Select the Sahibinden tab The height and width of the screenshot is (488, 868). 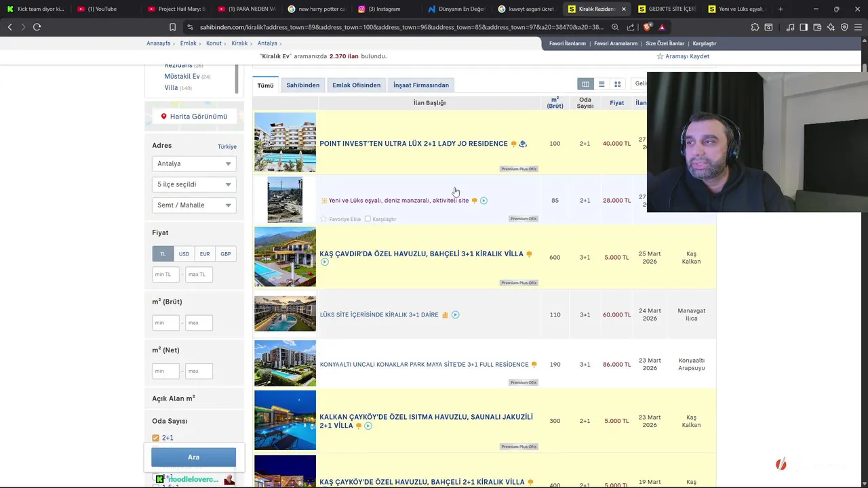(302, 85)
